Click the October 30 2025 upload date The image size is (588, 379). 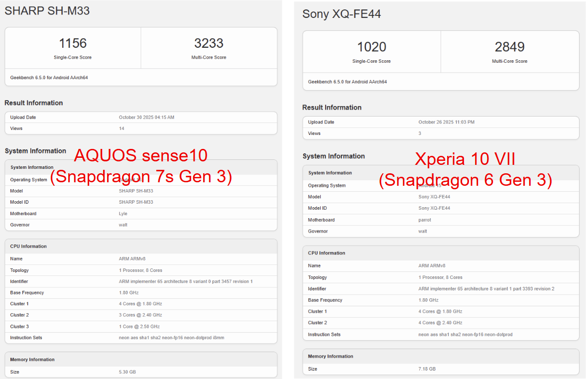click(146, 118)
